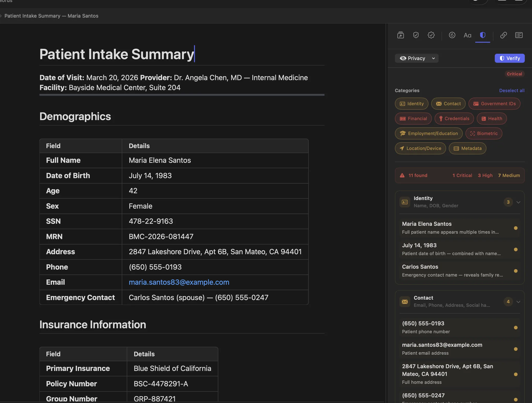Click the 7 Medium count
The width and height of the screenshot is (532, 403).
point(509,175)
